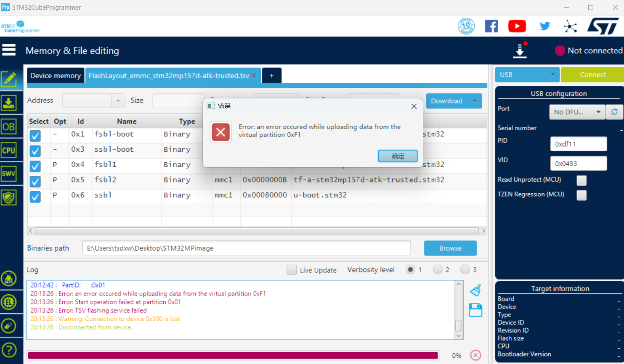Click the PID 0xdf11 field
This screenshot has width=624, height=364.
579,144
